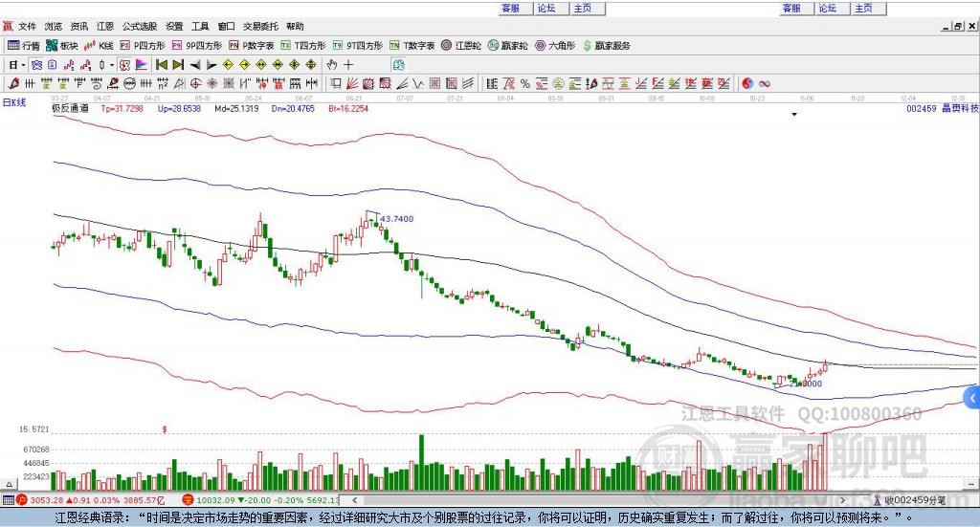This screenshot has width=980, height=527.
Task: Click 客服 link in left header
Action: click(511, 8)
